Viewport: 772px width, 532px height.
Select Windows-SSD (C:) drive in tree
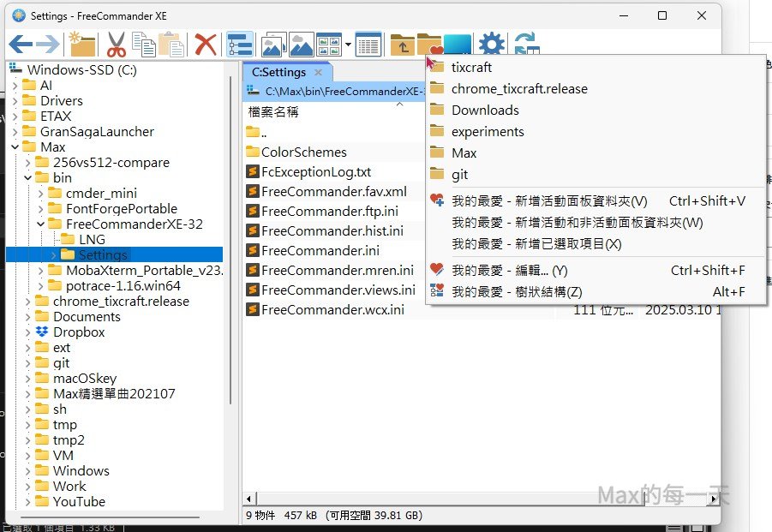[x=81, y=70]
